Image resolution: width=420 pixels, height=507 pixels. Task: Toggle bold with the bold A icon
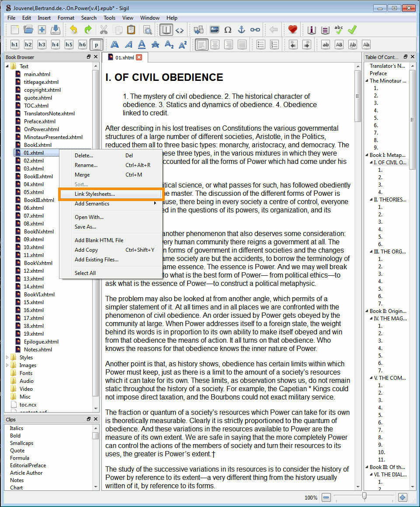point(115,45)
